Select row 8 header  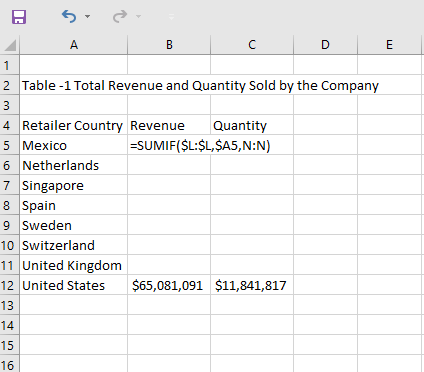pyautogui.click(x=9, y=205)
